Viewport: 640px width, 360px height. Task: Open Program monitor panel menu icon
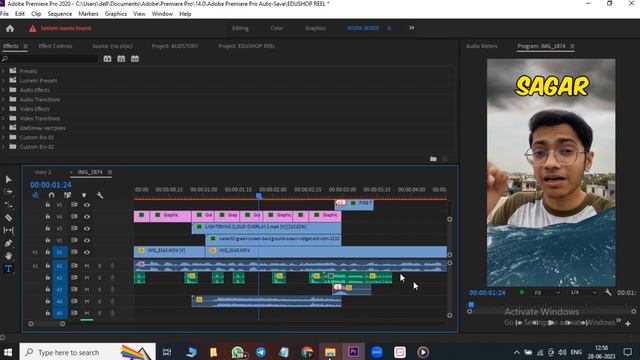coord(572,46)
